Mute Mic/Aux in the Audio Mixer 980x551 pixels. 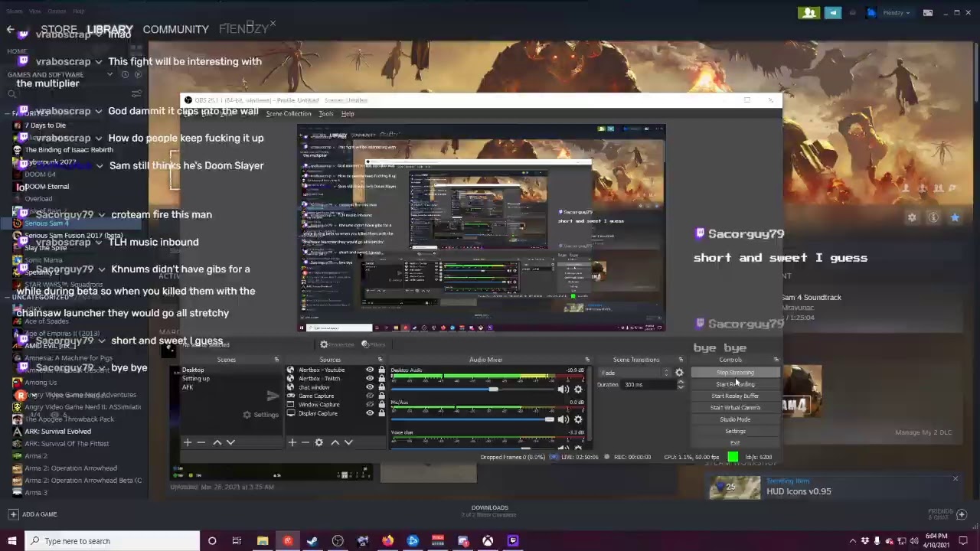pyautogui.click(x=563, y=419)
